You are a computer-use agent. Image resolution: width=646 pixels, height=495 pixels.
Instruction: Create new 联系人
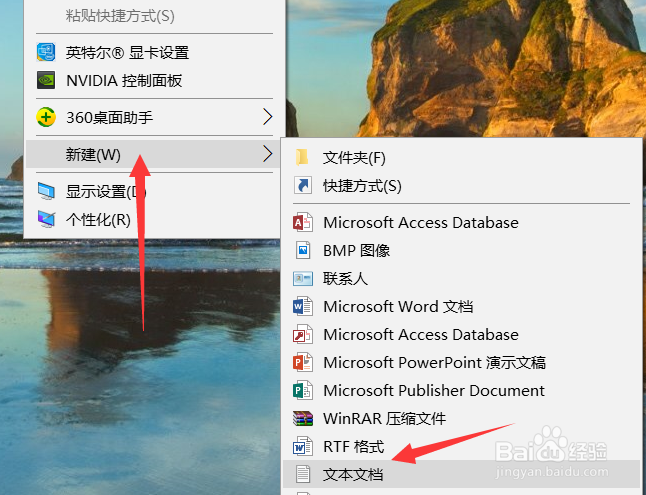tap(461, 279)
